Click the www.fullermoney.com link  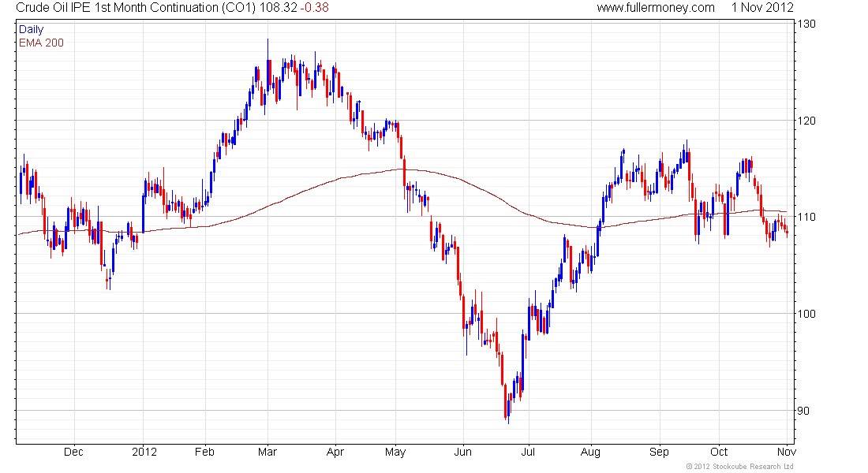(x=655, y=8)
